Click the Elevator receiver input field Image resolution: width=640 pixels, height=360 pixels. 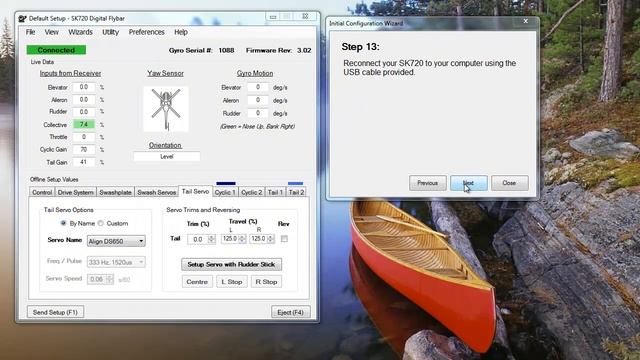[x=84, y=87]
